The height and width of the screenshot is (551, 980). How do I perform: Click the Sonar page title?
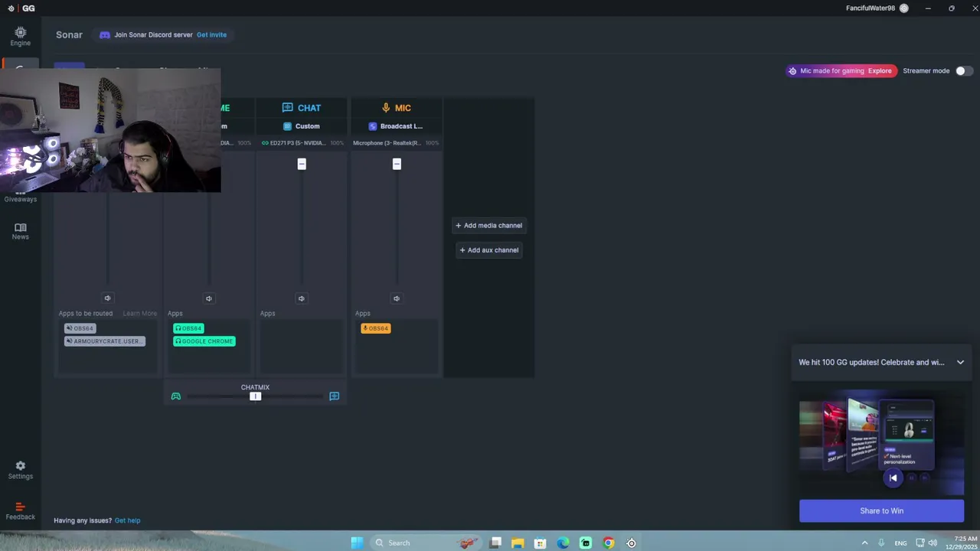(69, 34)
